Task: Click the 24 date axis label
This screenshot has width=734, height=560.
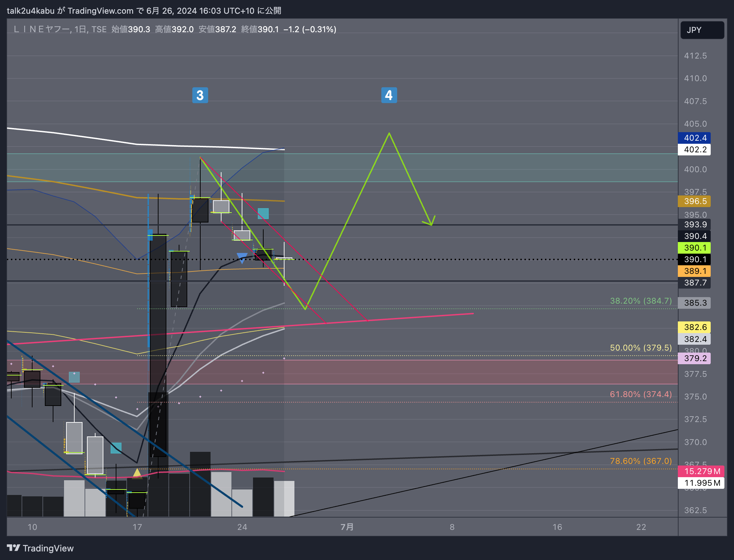Action: pos(242,527)
